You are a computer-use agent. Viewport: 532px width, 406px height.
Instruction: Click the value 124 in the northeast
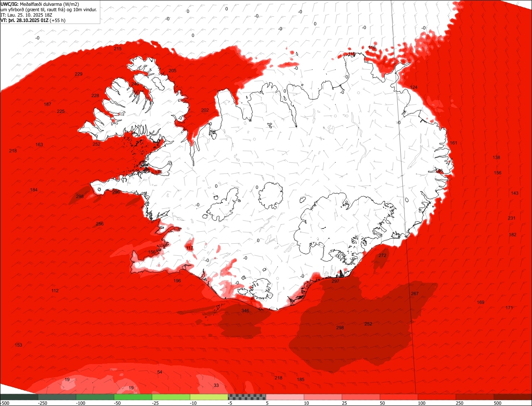point(414,87)
